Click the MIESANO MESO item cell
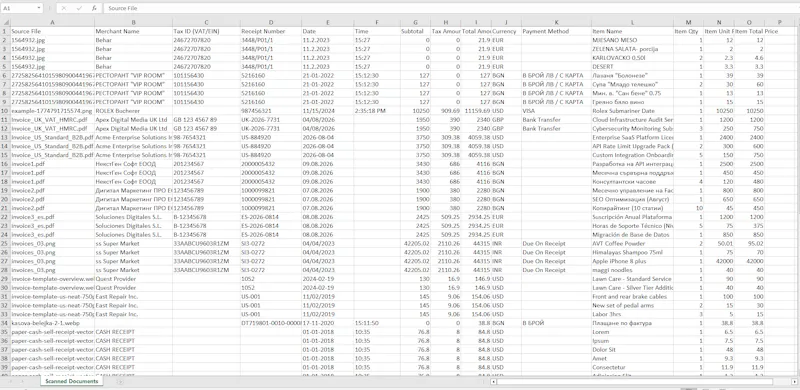Viewport: 800px width, 390px height. pyautogui.click(x=632, y=40)
